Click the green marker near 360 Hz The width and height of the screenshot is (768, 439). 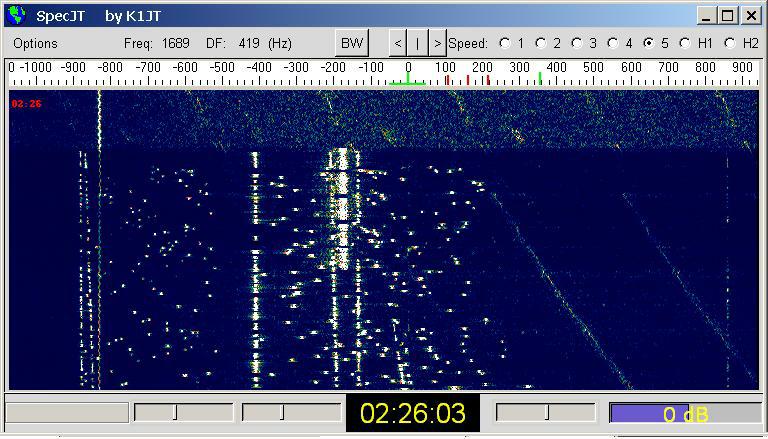(540, 78)
